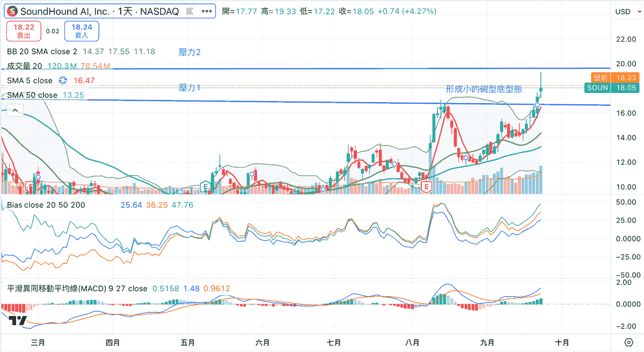Click the 高=19.33 high price value
The height and width of the screenshot is (352, 644).
[279, 11]
